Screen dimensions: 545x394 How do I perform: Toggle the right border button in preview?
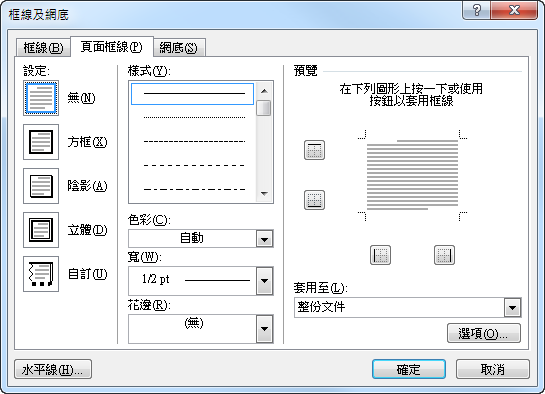[445, 255]
